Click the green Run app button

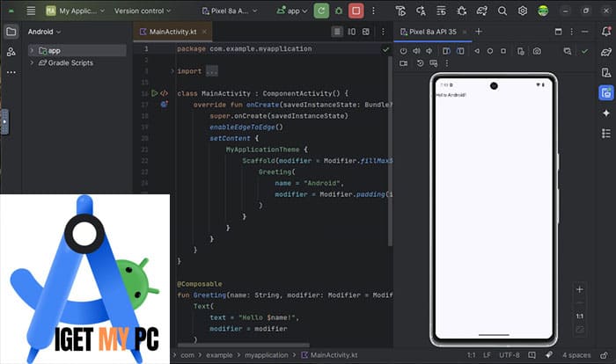point(321,11)
